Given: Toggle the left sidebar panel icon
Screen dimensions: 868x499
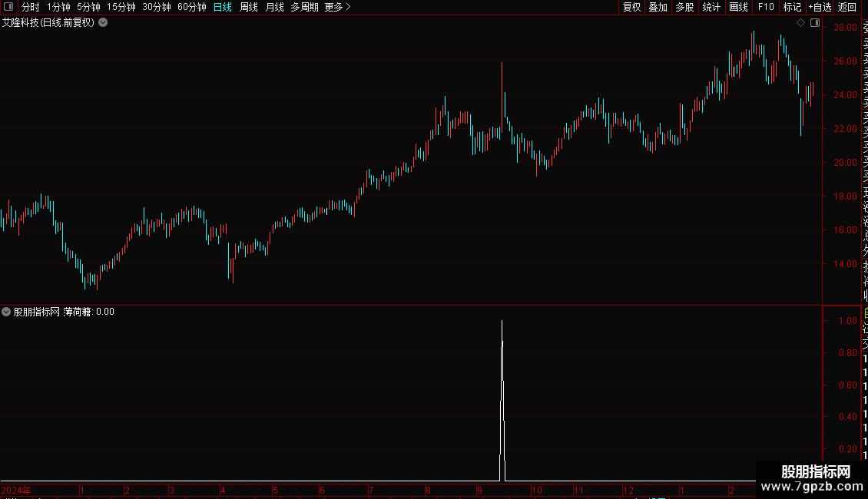Looking at the screenshot, I should tap(8, 7).
